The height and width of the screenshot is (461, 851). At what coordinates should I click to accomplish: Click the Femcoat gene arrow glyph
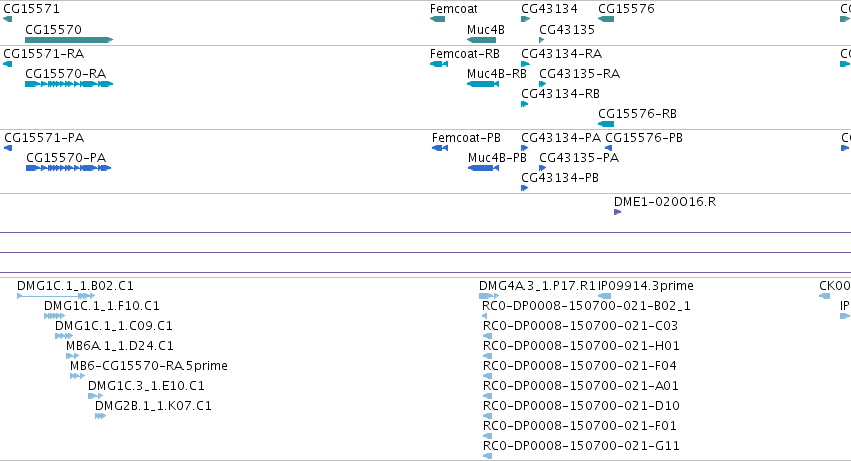(x=437, y=19)
